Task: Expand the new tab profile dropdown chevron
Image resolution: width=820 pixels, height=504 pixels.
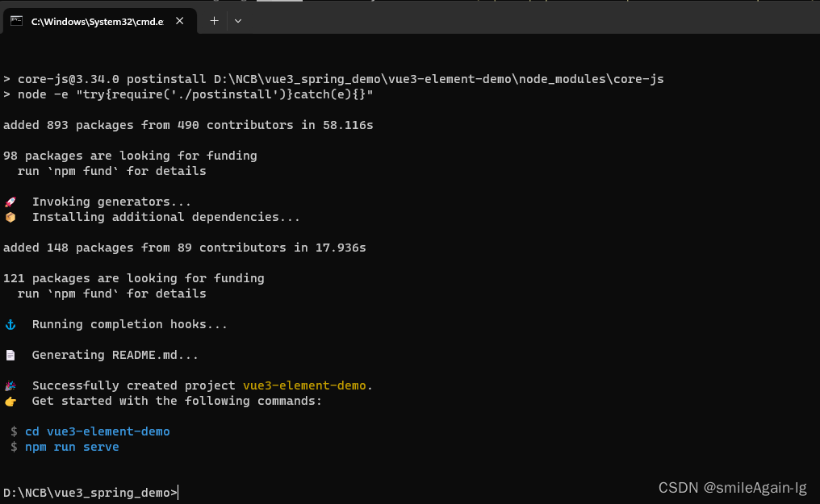Action: coord(238,21)
